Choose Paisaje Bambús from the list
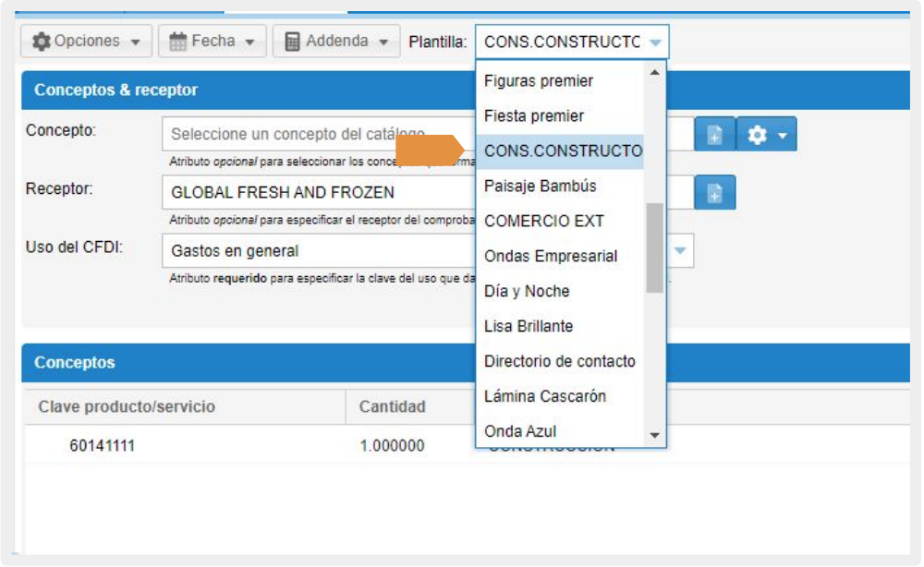 click(541, 187)
